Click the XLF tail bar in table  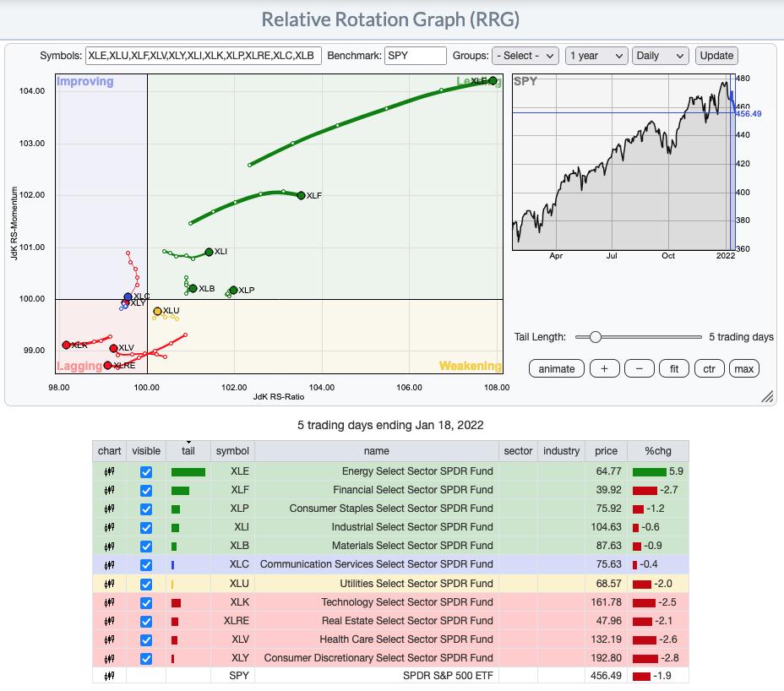(x=180, y=491)
